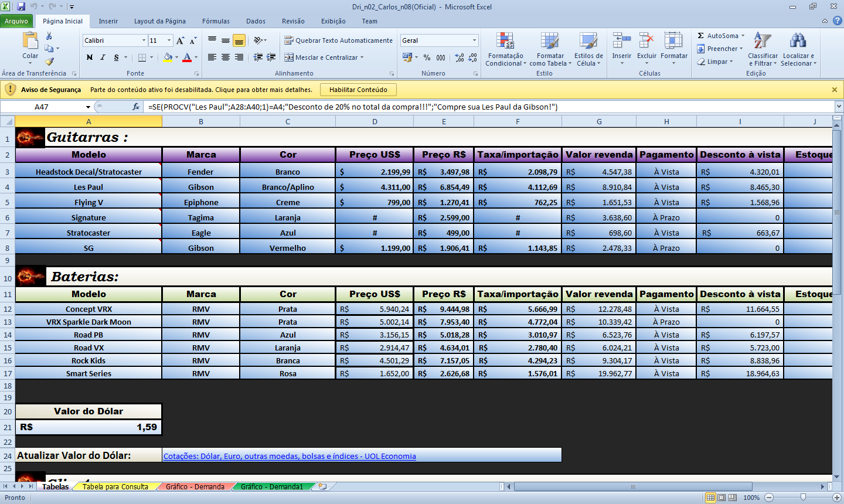The width and height of the screenshot is (844, 504).
Task: Increase indent icon
Action: 271,57
